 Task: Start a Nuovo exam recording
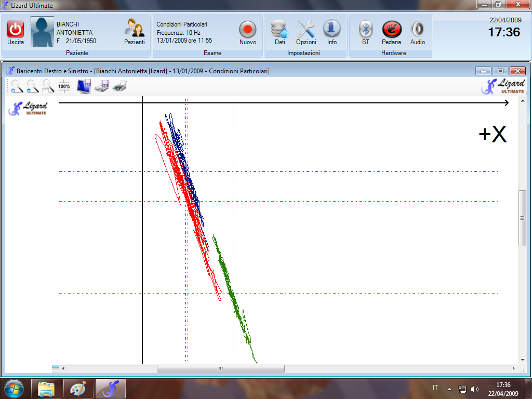click(248, 32)
